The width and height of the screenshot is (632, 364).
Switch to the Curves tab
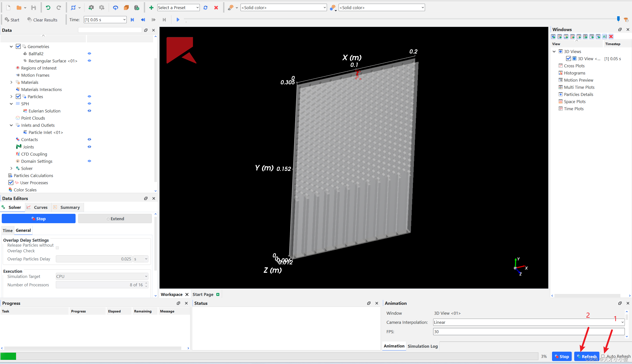click(x=38, y=207)
